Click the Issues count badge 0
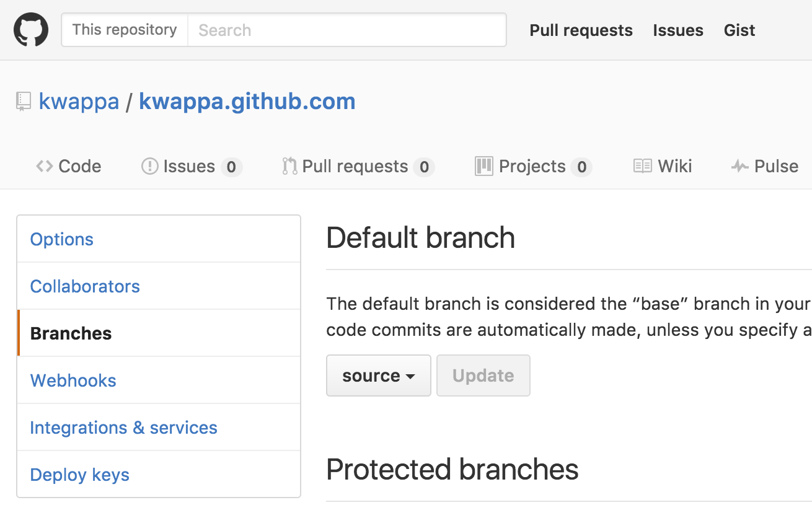812x518 pixels. pos(231,167)
